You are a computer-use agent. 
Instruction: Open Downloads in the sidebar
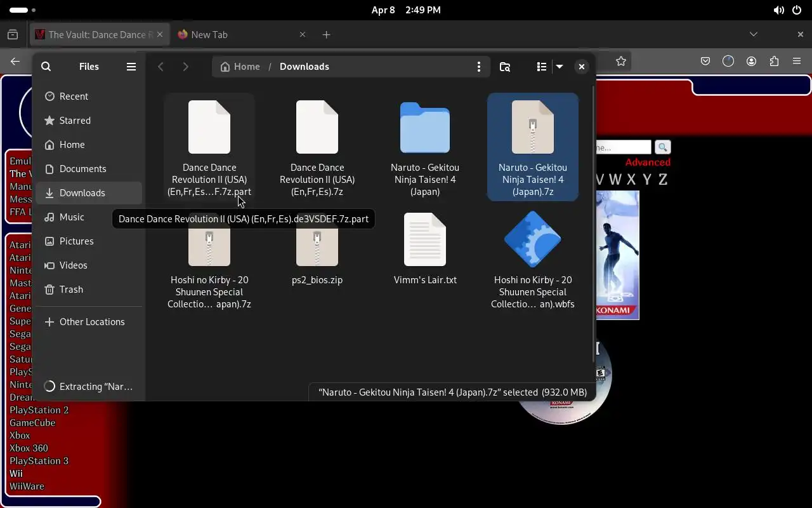pos(89,193)
